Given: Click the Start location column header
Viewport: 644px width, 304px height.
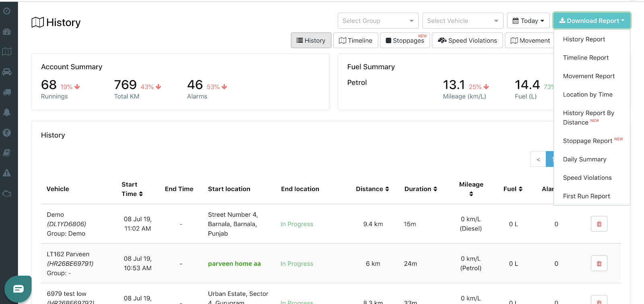Looking at the screenshot, I should point(229,189).
